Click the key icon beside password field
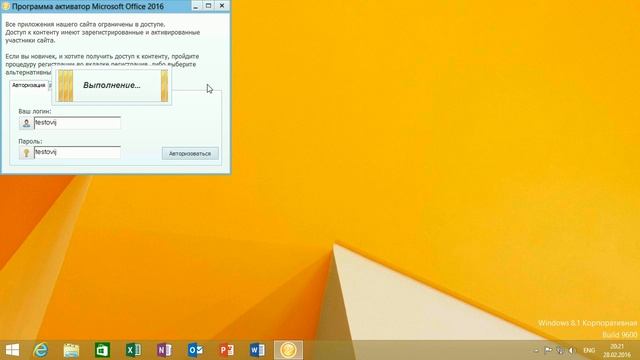This screenshot has height=360, width=640. 26,153
